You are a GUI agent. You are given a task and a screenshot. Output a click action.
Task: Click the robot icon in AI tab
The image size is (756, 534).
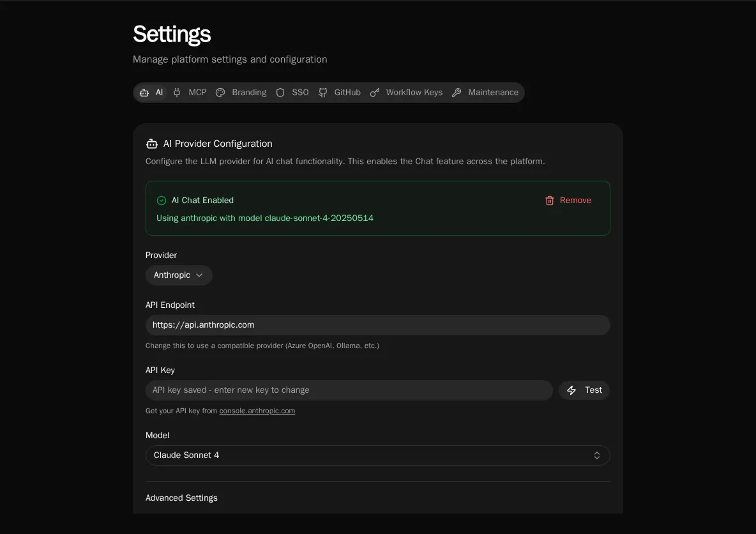tap(144, 93)
